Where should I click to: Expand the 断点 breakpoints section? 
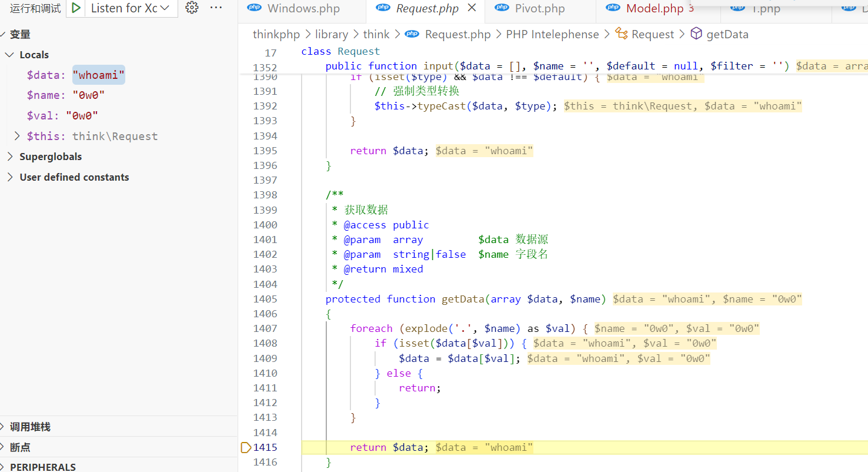click(x=119, y=447)
